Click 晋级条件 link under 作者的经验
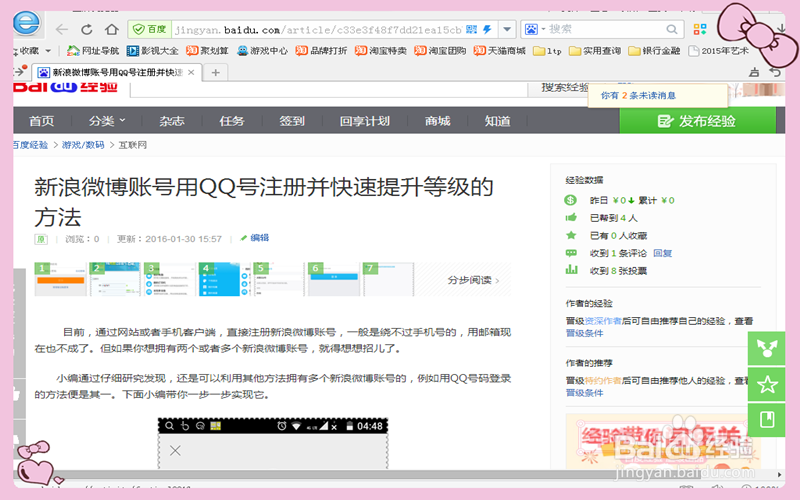This screenshot has height=500, width=800. pyautogui.click(x=584, y=333)
